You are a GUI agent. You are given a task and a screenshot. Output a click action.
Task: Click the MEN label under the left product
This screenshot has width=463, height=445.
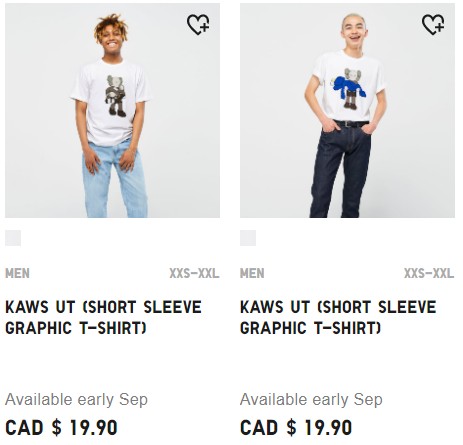pos(17,273)
